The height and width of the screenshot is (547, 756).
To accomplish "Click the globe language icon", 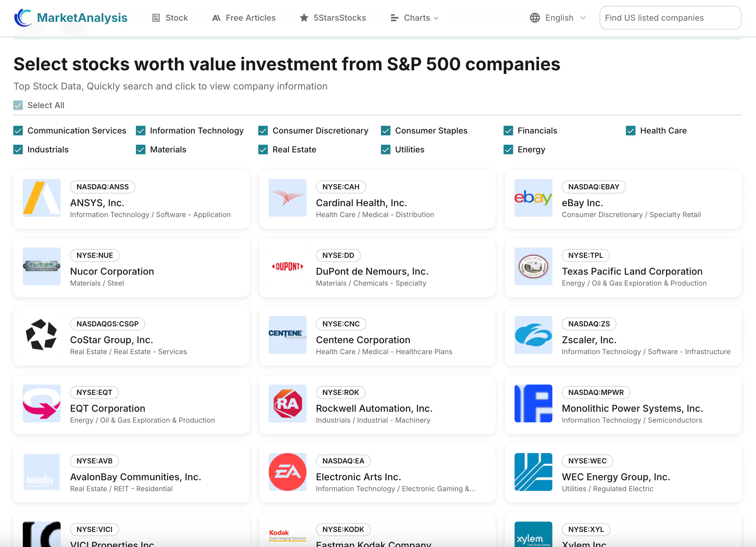I will (535, 18).
